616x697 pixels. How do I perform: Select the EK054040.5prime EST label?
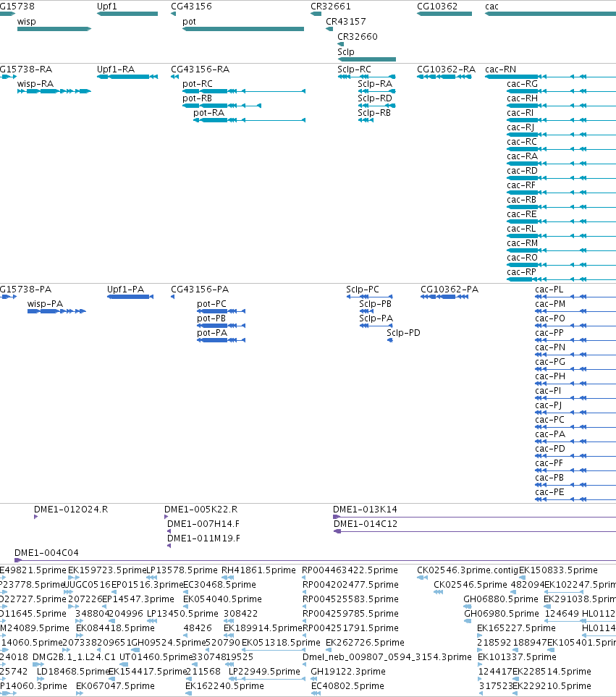tap(222, 599)
